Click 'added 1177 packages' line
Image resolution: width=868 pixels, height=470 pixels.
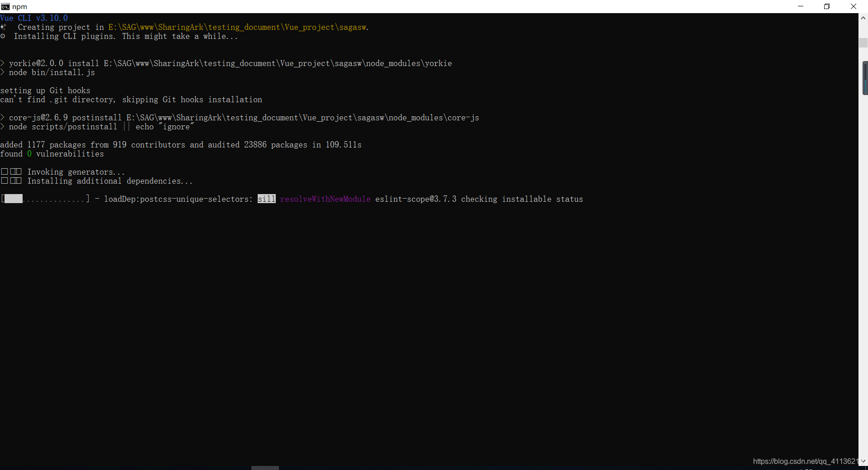pyautogui.click(x=181, y=145)
